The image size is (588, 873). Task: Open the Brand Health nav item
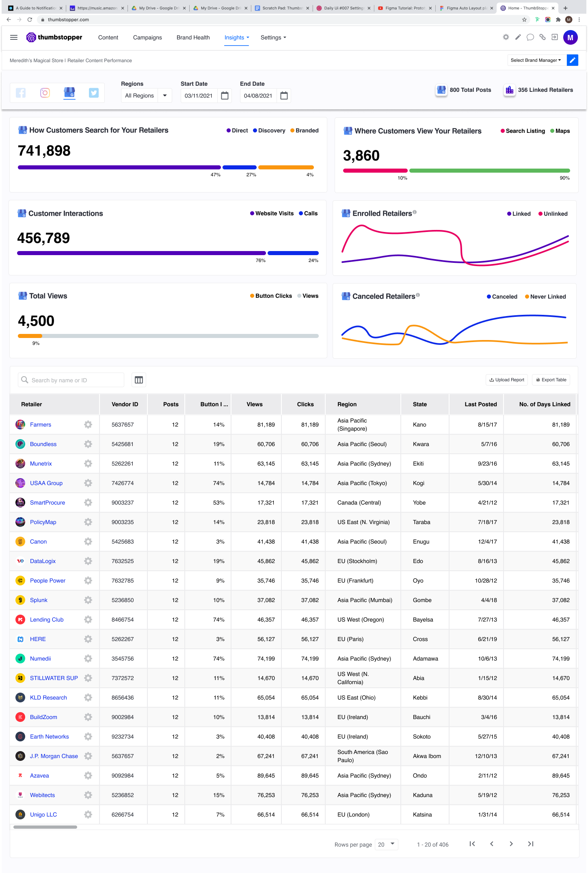click(193, 37)
